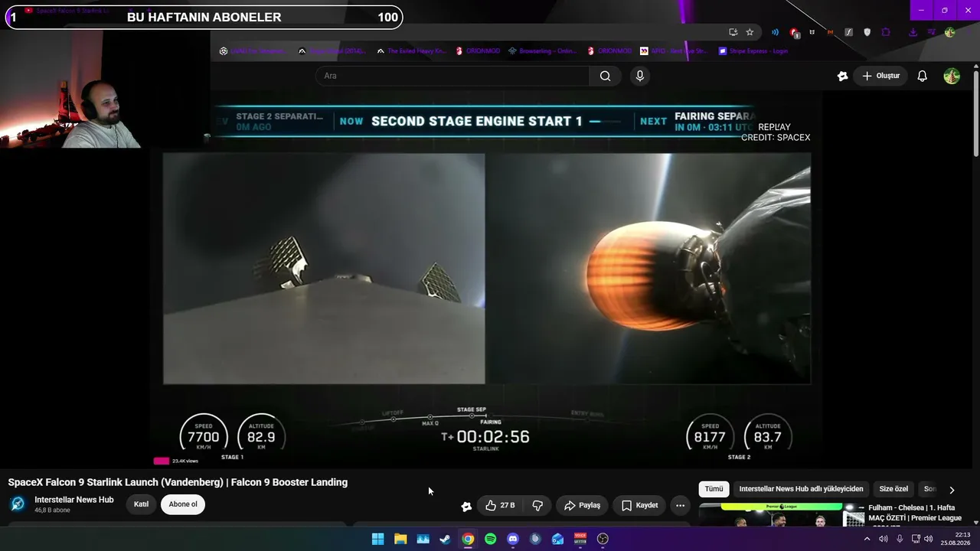Click the Oluştur create button
Screen dimensions: 980x551
(x=881, y=76)
